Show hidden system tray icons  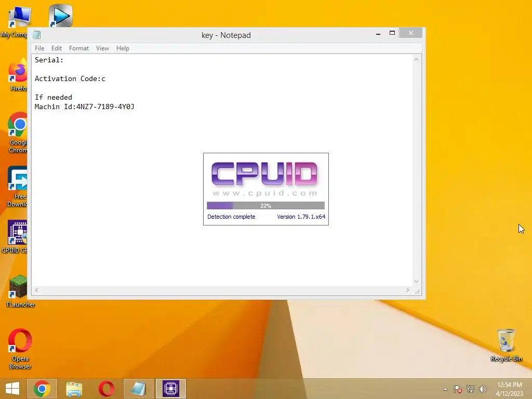[x=445, y=389]
